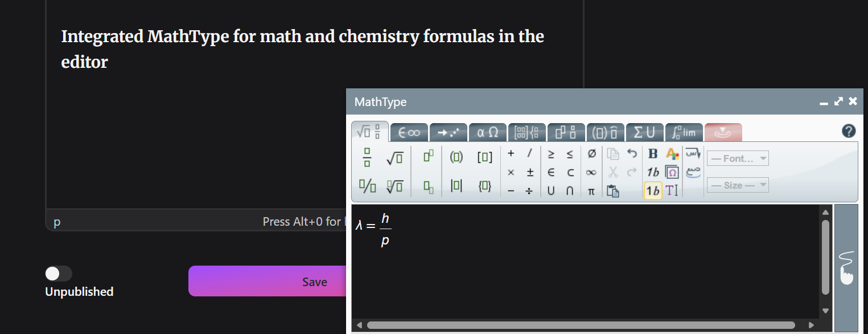
Task: Toggle MathType full-screen mode
Action: [x=838, y=101]
